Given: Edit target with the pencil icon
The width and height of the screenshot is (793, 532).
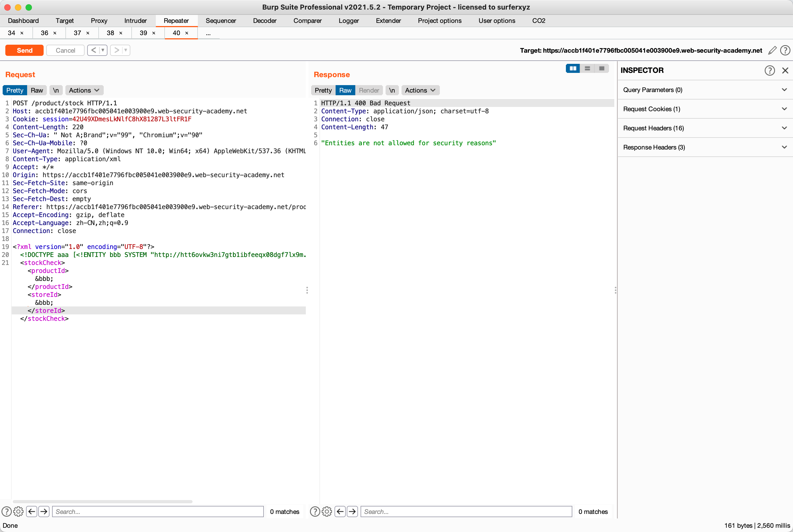Looking at the screenshot, I should (773, 50).
